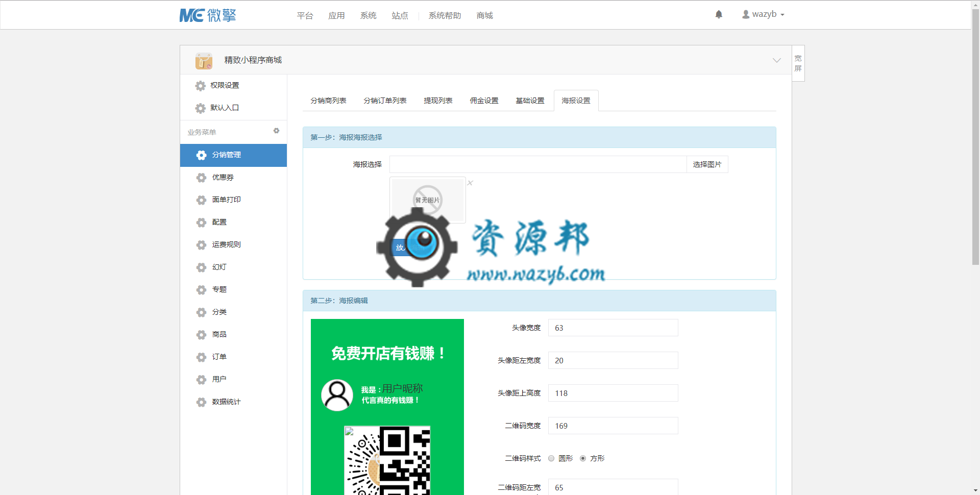980x495 pixels.
Task: Click the 头像宽度 input field
Action: pyautogui.click(x=613, y=328)
